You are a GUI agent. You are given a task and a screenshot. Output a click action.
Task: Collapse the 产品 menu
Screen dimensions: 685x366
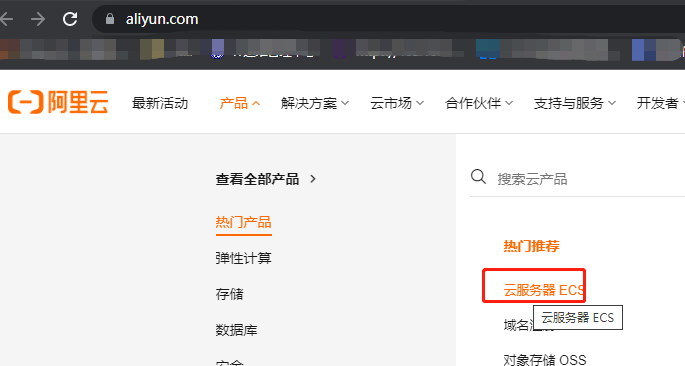[239, 103]
